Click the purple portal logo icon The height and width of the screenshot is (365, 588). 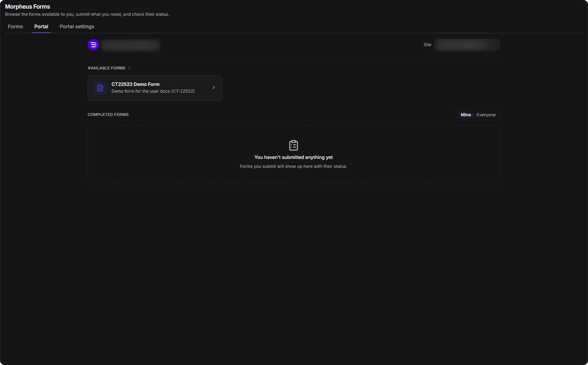(x=93, y=45)
